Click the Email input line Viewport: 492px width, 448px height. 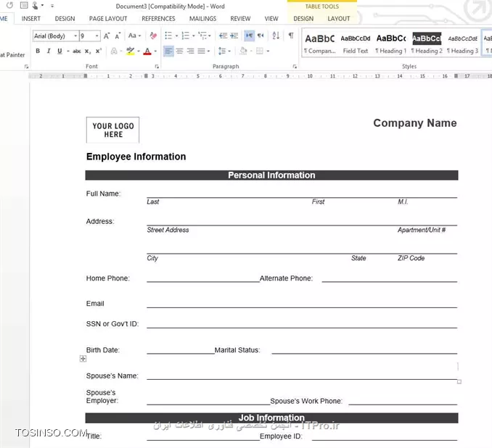(x=302, y=304)
